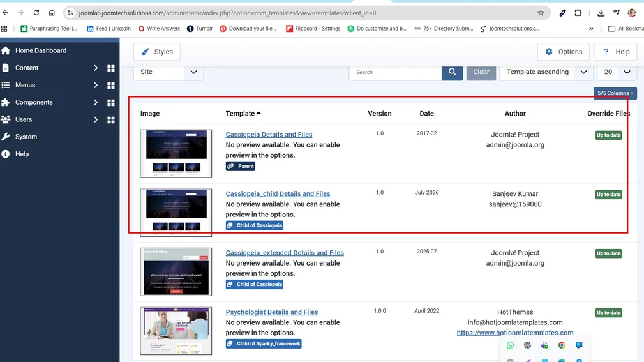Open Flipboard Settings bookmark
This screenshot has height=362, width=644.
[313, 29]
